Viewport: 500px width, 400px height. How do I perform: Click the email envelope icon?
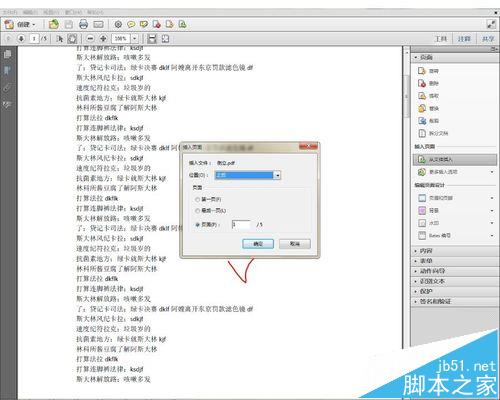[98, 24]
